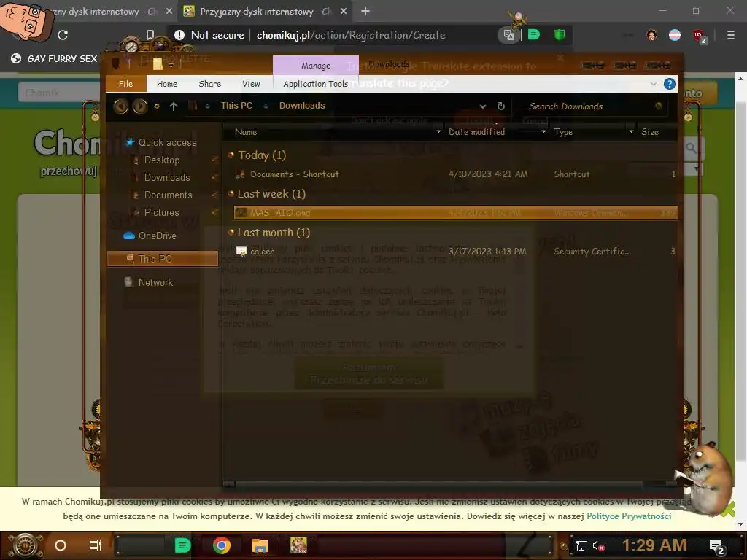Click the horizontal scrollbar in file list

[x=438, y=484]
